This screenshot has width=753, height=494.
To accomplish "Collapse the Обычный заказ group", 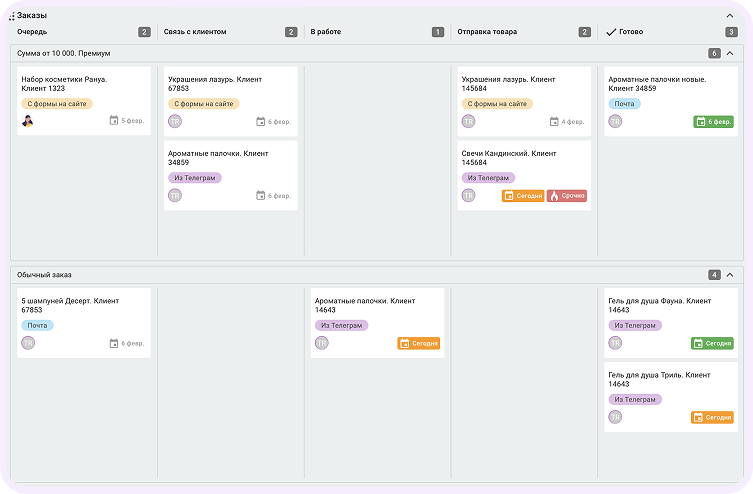I will tap(730, 274).
